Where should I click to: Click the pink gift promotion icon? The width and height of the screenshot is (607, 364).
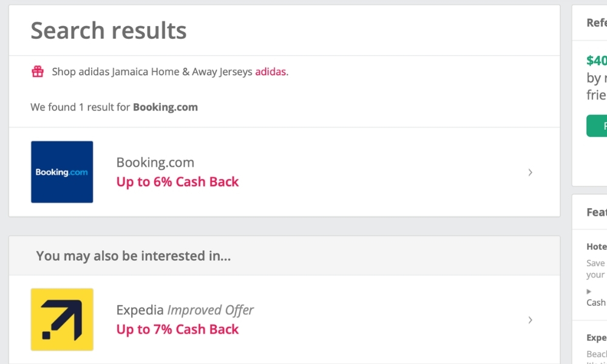pyautogui.click(x=37, y=71)
